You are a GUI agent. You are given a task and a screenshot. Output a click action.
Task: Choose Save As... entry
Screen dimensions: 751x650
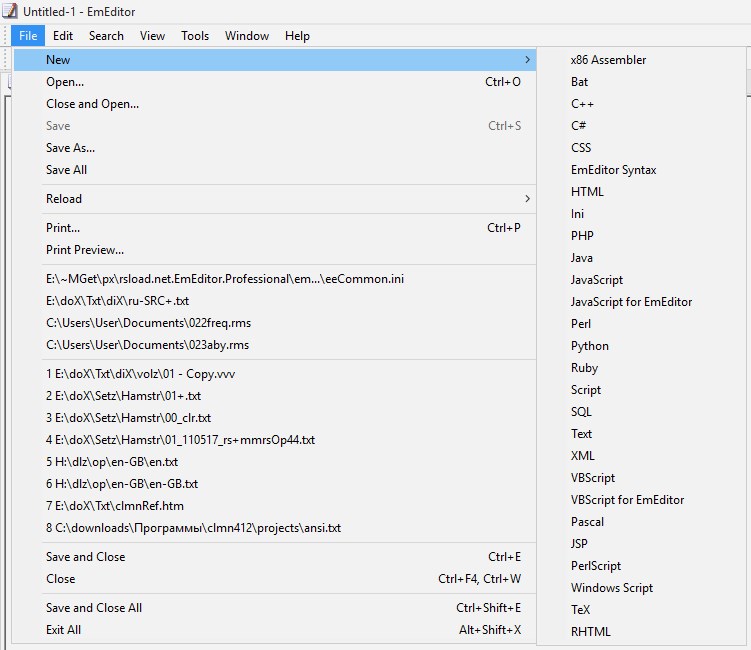274,148
